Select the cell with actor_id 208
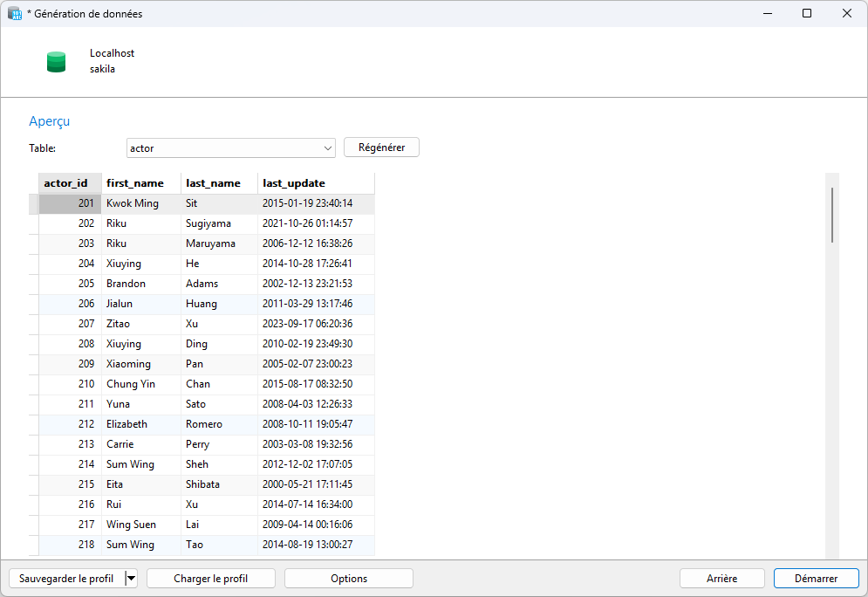 coord(71,344)
